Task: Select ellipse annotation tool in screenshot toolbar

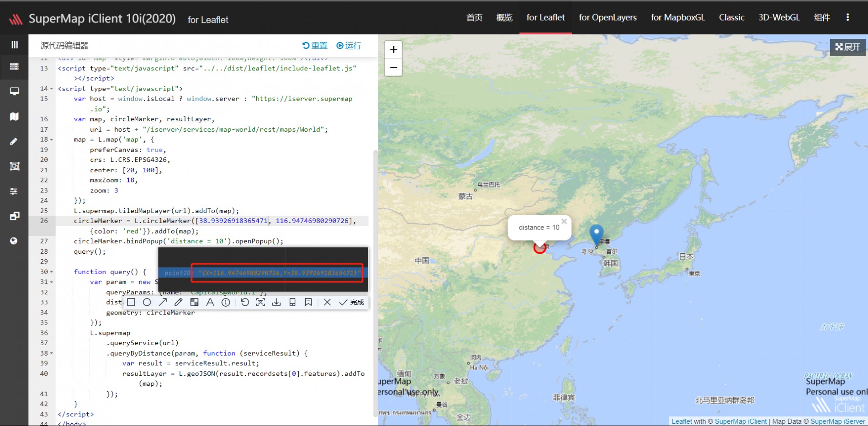Action: point(147,302)
